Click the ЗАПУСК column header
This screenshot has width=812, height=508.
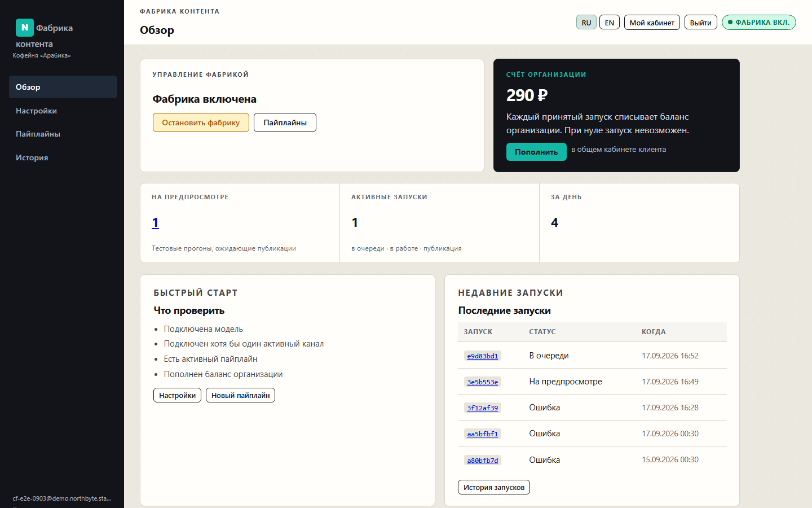(x=478, y=332)
